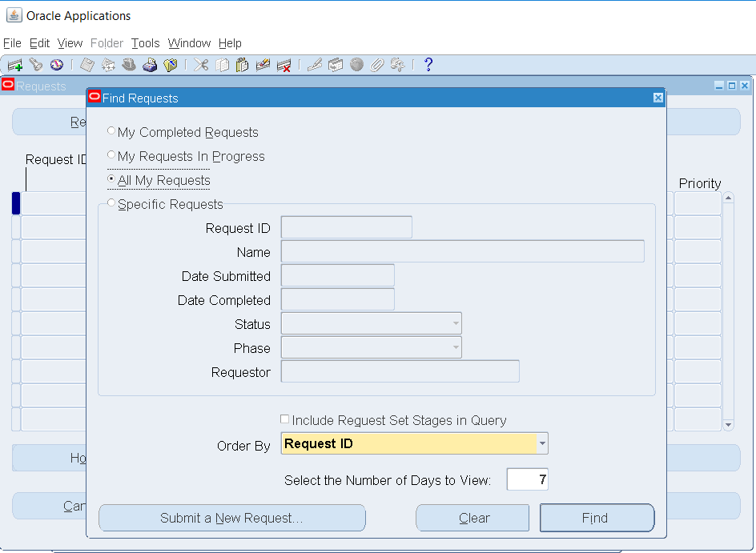Click the New record toolbar icon
756x553 pixels.
(x=15, y=65)
